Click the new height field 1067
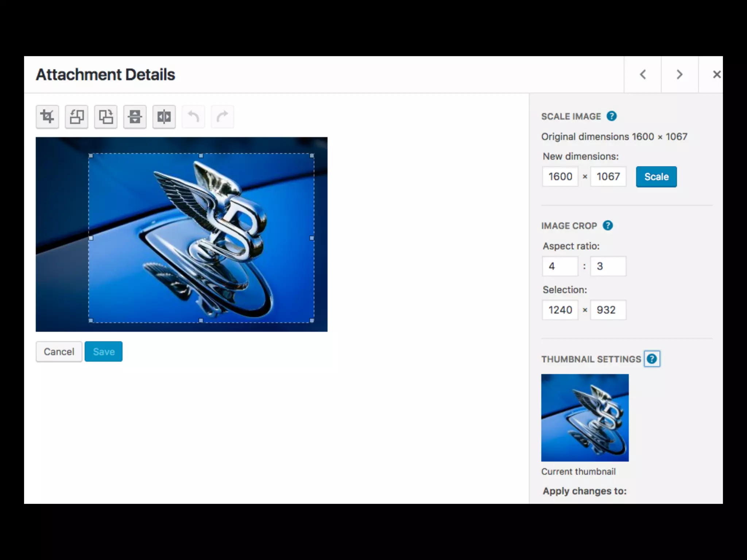This screenshot has width=747, height=560. tap(608, 177)
